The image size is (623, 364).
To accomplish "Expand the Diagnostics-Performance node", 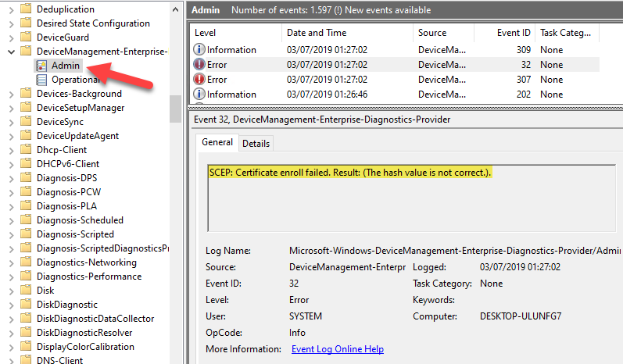I will point(10,277).
